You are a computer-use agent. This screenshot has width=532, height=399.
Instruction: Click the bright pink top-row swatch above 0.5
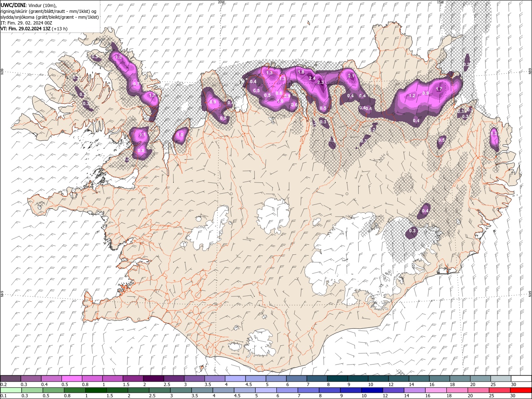click(71, 379)
